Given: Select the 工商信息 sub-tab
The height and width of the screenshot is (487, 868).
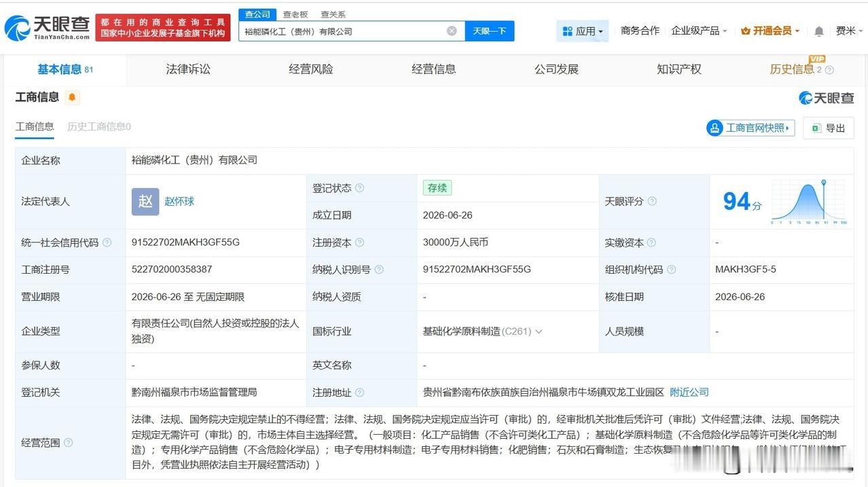Looking at the screenshot, I should click(35, 126).
